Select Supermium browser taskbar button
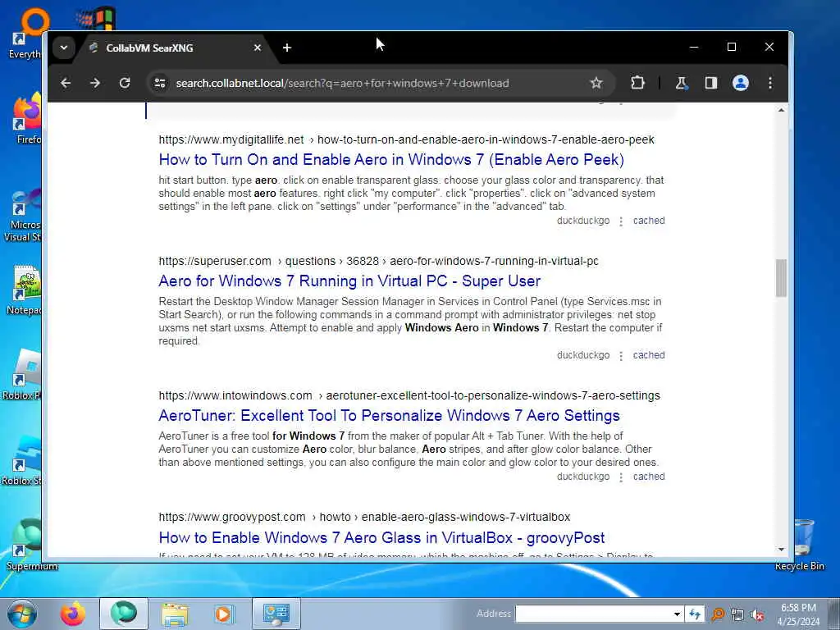840x630 pixels. point(124,614)
